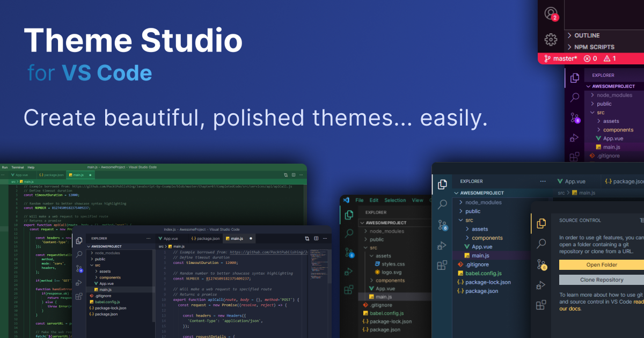This screenshot has height=338, width=644.
Task: Open Search icon in index.js navy window
Action: [x=79, y=254]
